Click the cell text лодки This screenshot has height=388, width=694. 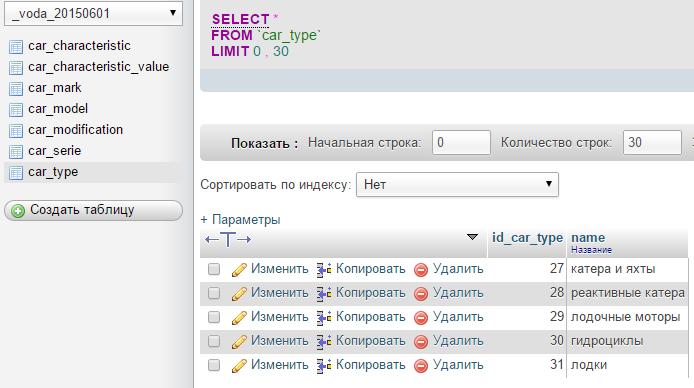point(589,365)
